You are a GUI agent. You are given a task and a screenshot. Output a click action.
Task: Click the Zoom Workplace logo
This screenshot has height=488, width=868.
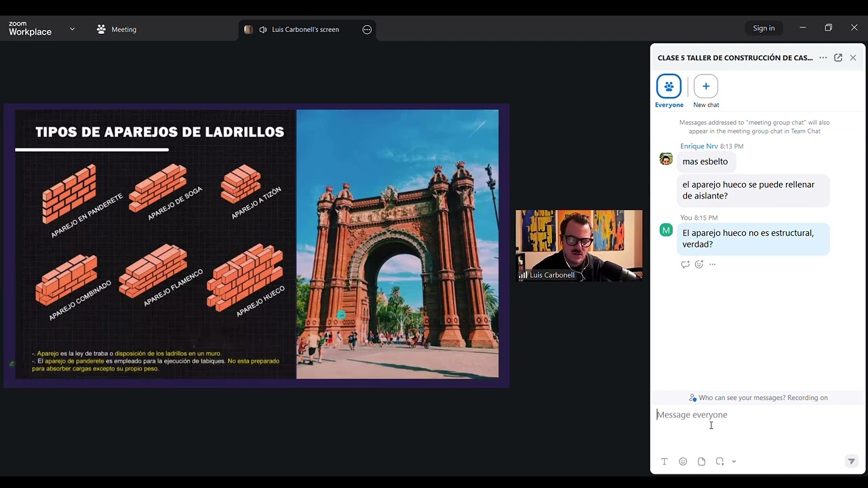pyautogui.click(x=30, y=29)
